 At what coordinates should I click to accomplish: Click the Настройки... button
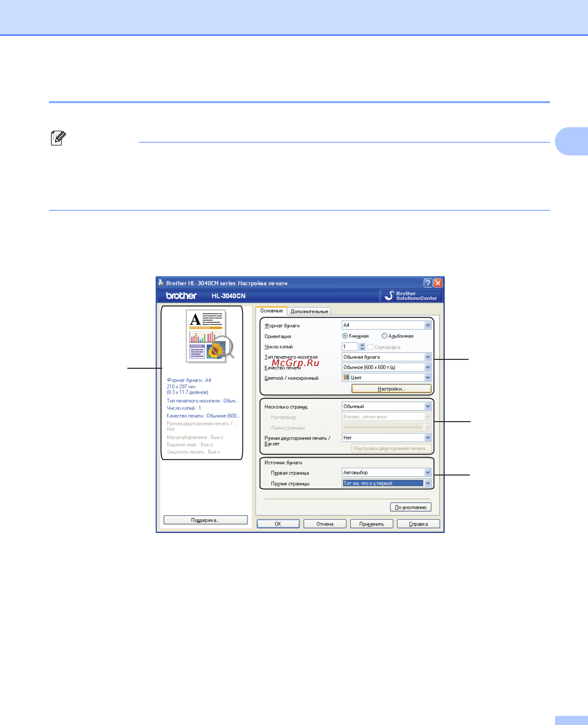(x=391, y=389)
